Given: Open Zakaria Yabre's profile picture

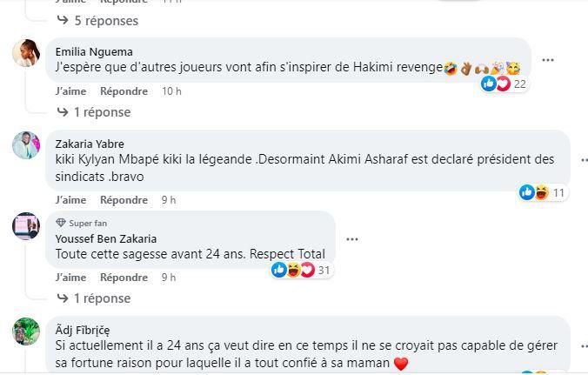Looking at the screenshot, I should click(26, 145).
